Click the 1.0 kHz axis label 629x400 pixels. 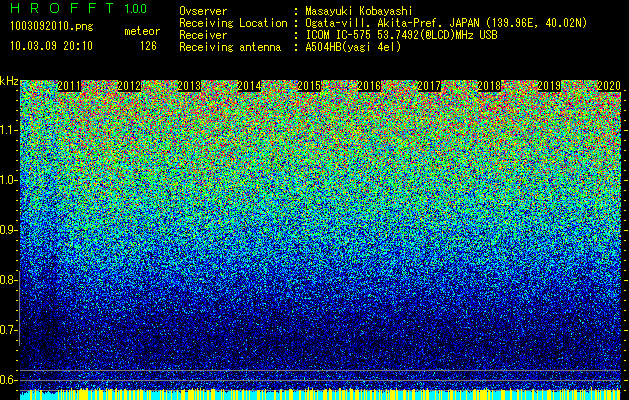click(8, 180)
